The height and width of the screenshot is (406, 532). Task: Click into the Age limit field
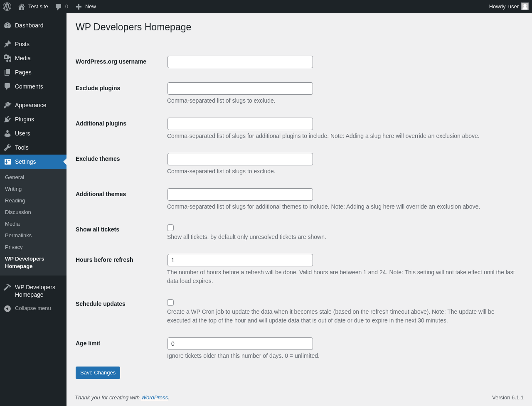[240, 344]
